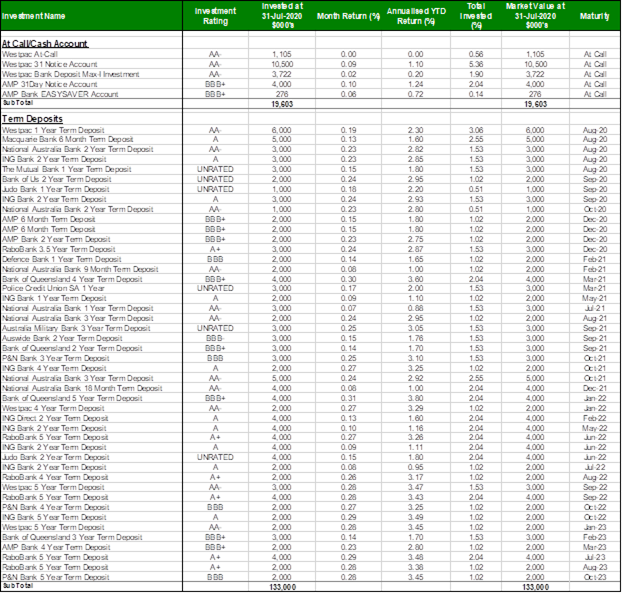Select National Australia Bank 9 Month Term Deposit
The width and height of the screenshot is (622, 593).
80,269
